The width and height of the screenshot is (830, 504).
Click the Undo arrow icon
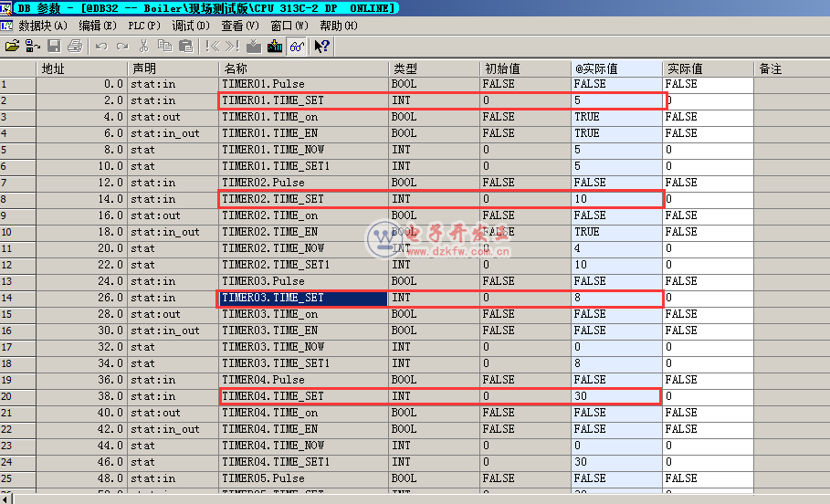click(100, 46)
